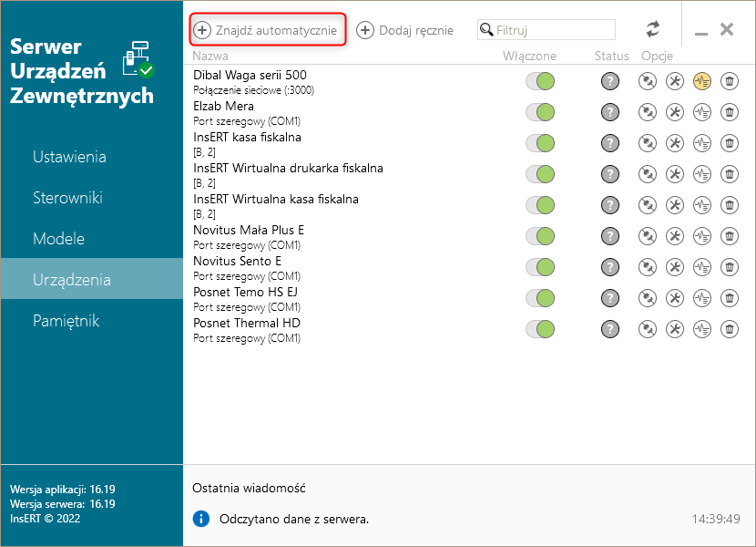Click the Posnet Thermal HD device name
The image size is (756, 547).
[247, 323]
